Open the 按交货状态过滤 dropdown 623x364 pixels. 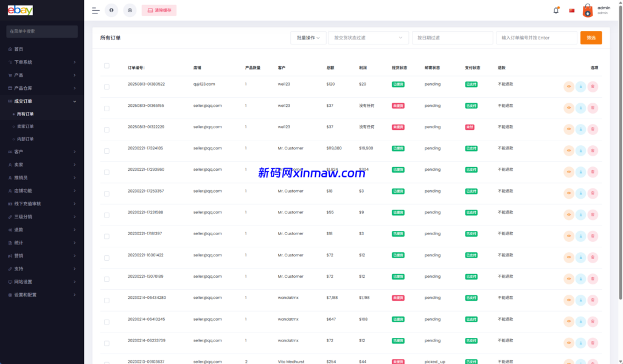368,38
